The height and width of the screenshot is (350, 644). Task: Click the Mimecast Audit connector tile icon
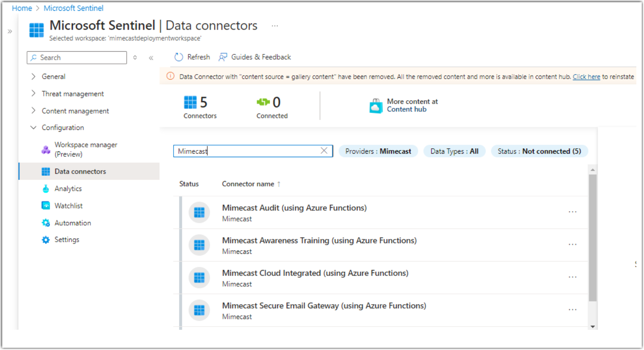pos(199,213)
